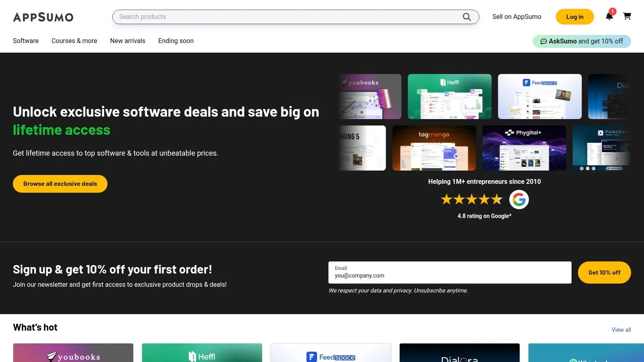Open the Sell on AppSumo page
This screenshot has height=362, width=644.
516,16
